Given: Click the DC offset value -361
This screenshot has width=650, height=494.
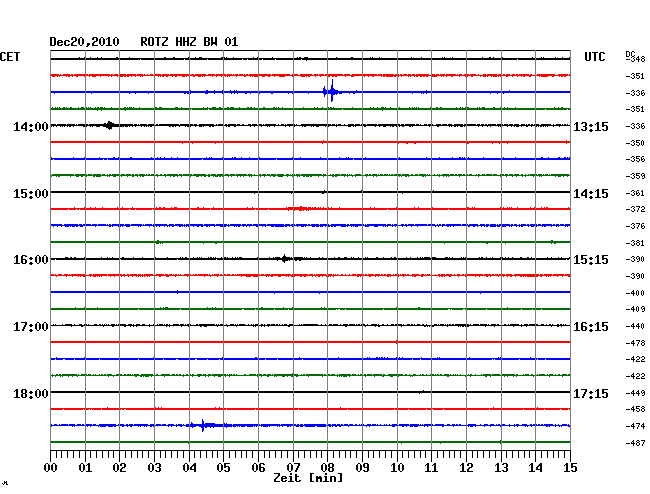Looking at the screenshot, I should point(635,193).
